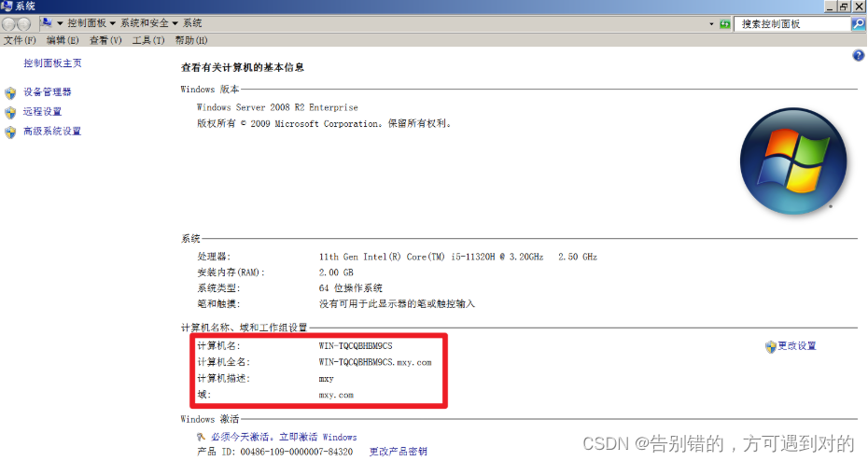Image resolution: width=868 pixels, height=461 pixels.
Task: Click domain value mxy.com
Action: tap(336, 395)
